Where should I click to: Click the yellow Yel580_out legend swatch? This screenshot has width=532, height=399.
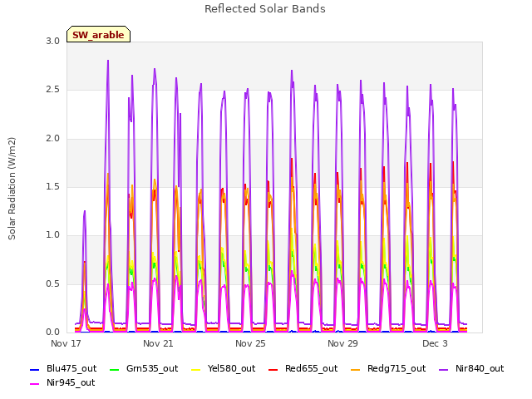196,369
